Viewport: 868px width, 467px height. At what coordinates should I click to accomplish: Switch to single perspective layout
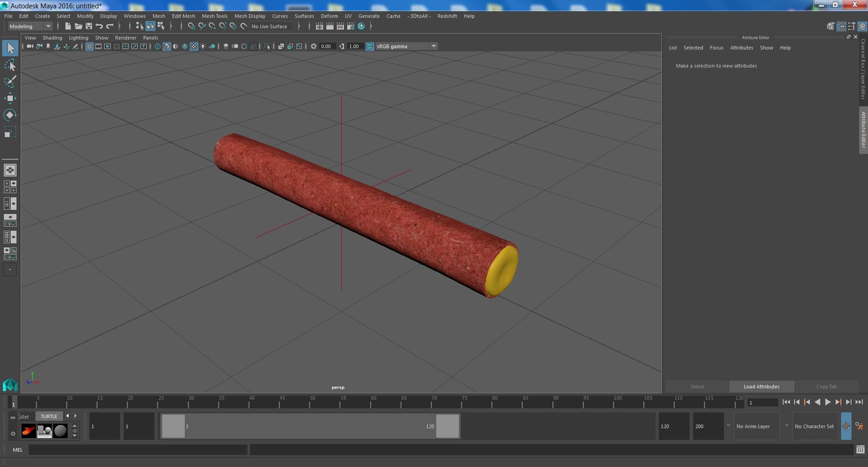pyautogui.click(x=10, y=170)
